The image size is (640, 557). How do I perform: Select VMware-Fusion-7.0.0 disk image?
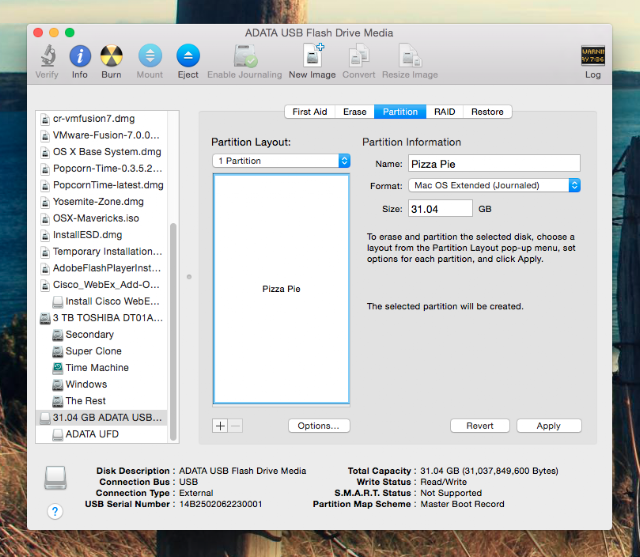pyautogui.click(x=102, y=135)
